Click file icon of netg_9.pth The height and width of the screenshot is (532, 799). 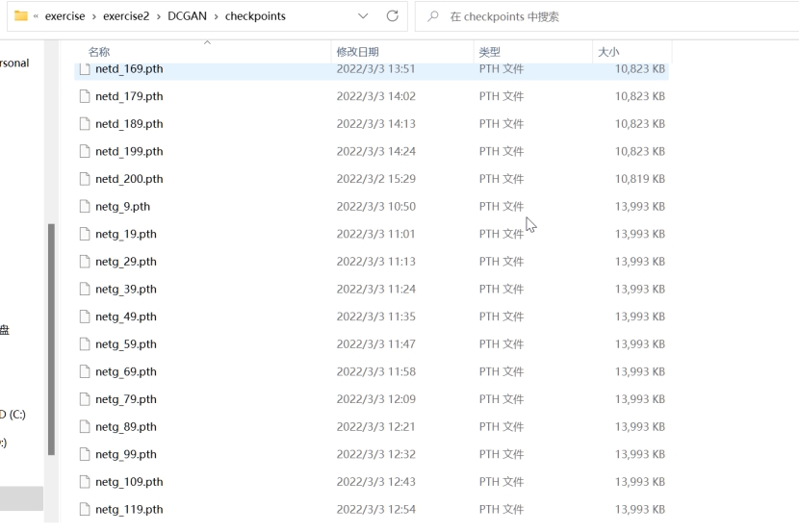(x=84, y=207)
